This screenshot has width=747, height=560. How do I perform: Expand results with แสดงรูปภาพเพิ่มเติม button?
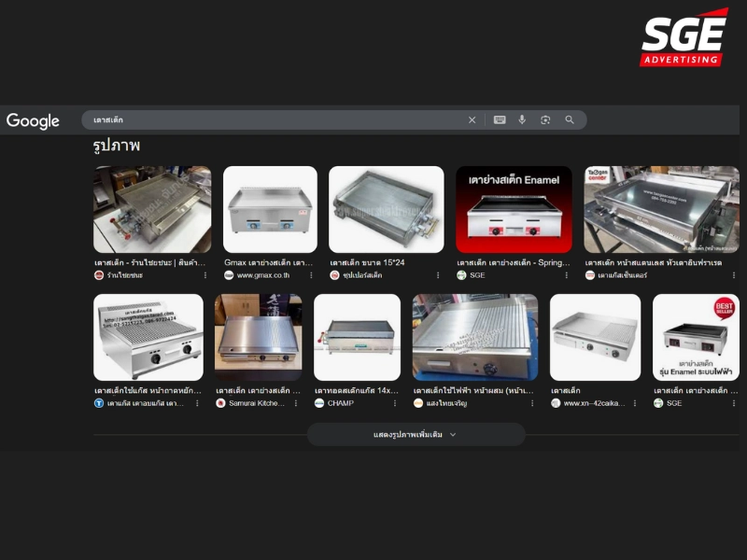click(416, 434)
